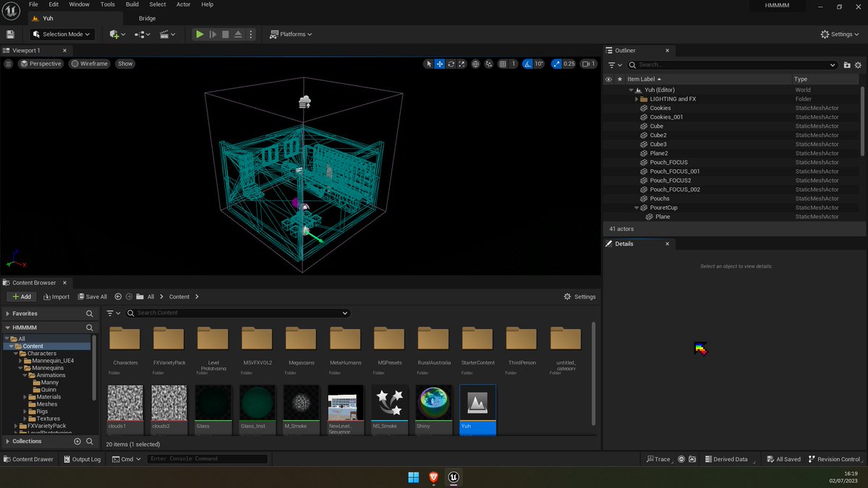The width and height of the screenshot is (868, 488).
Task: Switch to the Bridge tab
Action: coord(147,18)
